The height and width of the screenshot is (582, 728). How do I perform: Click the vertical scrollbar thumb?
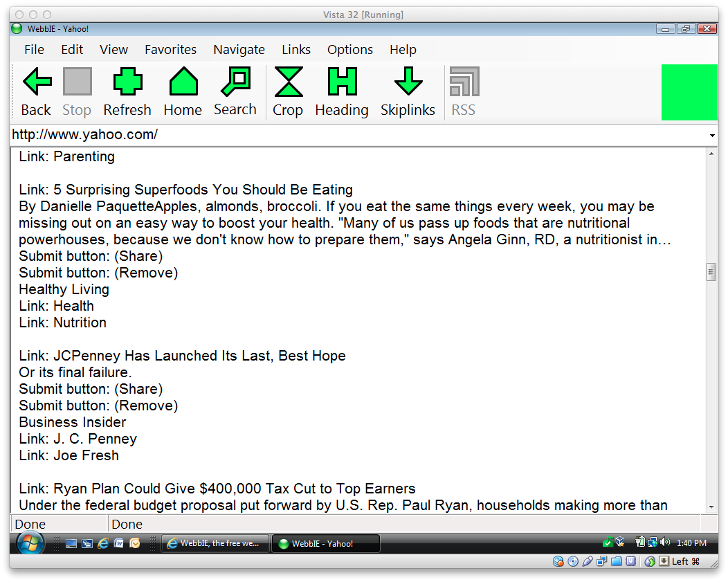[711, 272]
